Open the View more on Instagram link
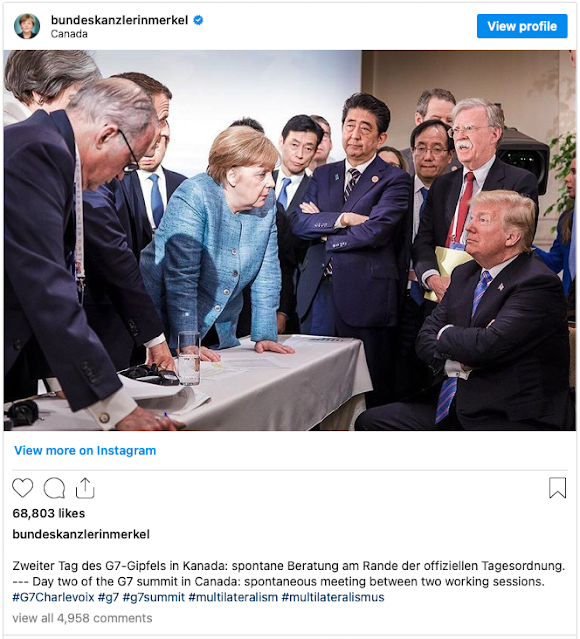Screen dimensions: 580x639 click(x=85, y=450)
